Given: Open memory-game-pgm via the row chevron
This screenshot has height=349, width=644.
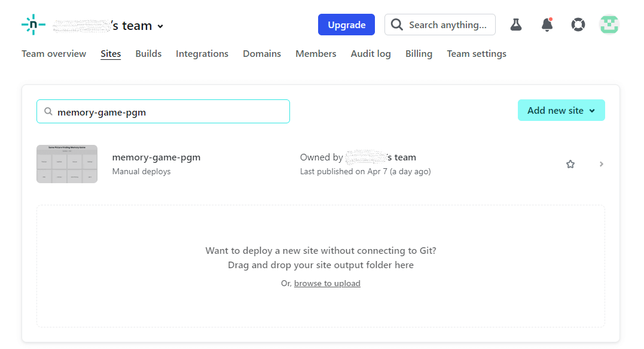Looking at the screenshot, I should click(601, 163).
